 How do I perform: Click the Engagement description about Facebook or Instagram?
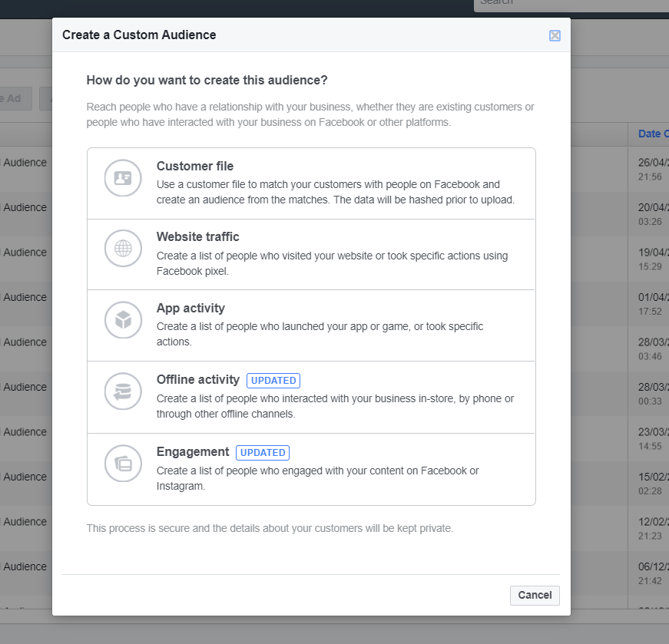[317, 478]
